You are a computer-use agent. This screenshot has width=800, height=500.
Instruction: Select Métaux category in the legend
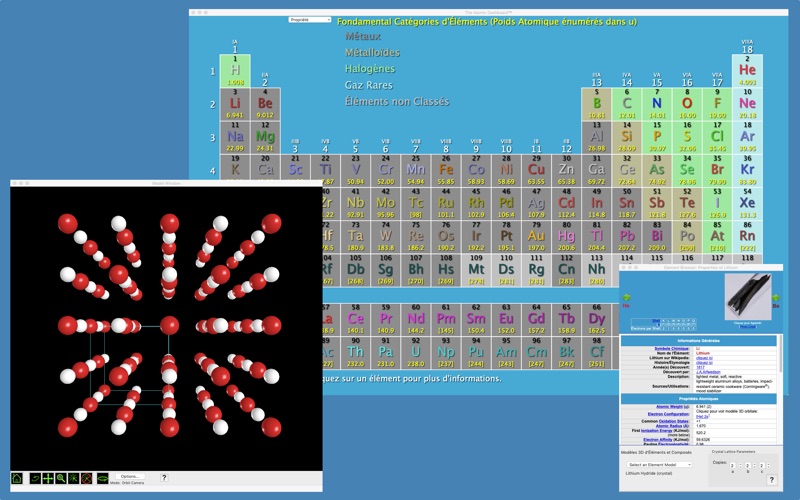(x=363, y=36)
